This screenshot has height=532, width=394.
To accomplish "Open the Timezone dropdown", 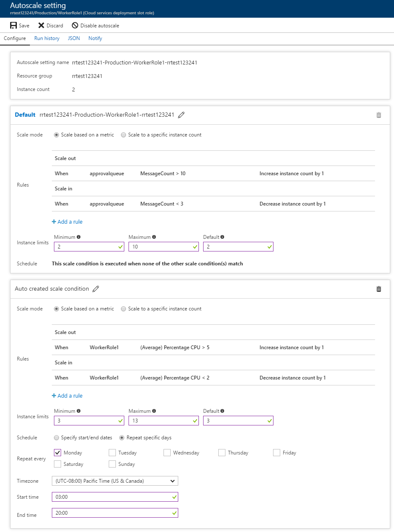I will [115, 481].
